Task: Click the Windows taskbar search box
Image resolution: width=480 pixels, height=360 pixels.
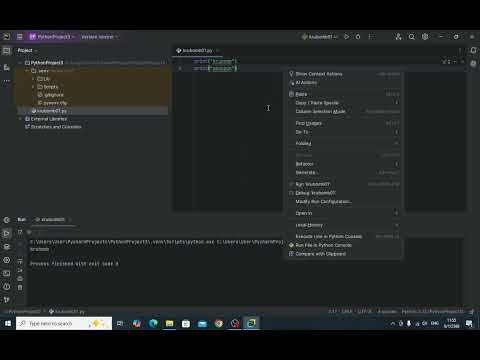Action: (64, 323)
